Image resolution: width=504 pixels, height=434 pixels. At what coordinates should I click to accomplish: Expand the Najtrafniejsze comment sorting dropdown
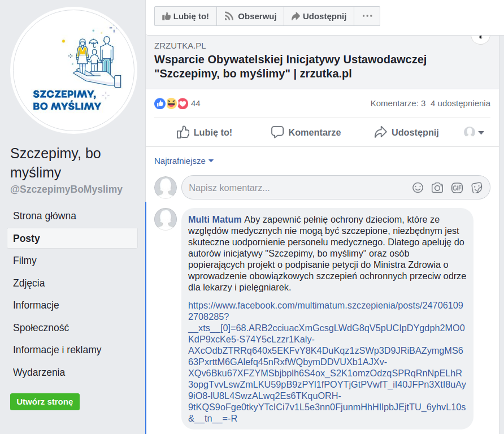pos(184,161)
